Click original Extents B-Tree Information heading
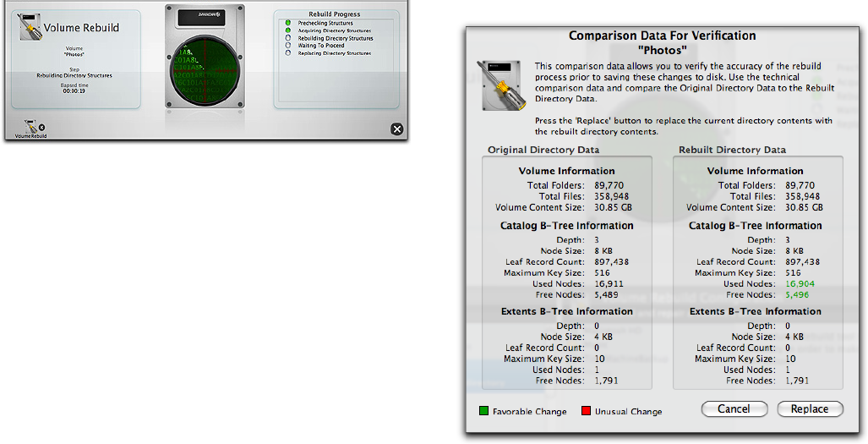The height and width of the screenshot is (444, 868). tap(567, 312)
